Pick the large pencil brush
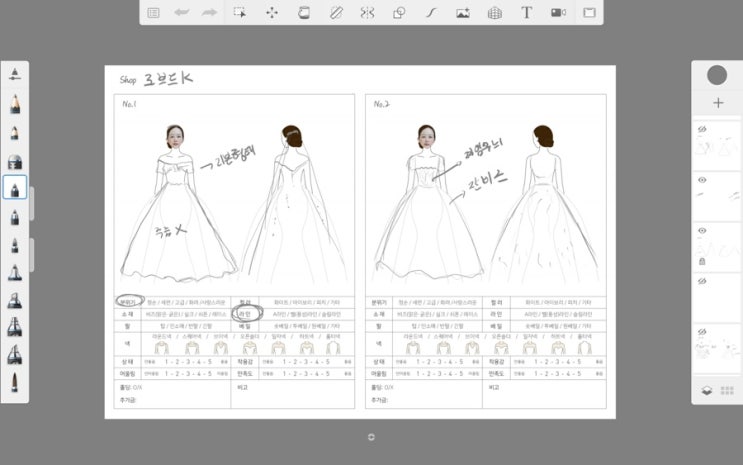 [x=15, y=104]
